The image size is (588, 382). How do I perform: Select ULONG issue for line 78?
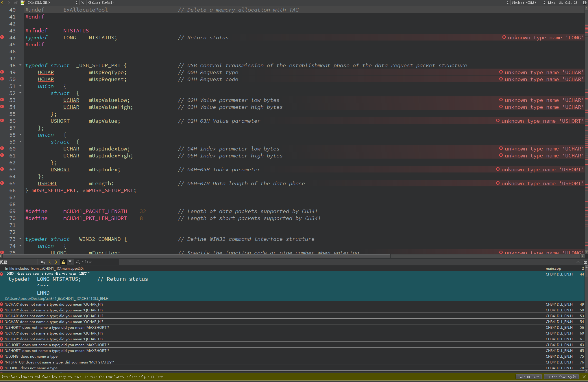coord(292,368)
